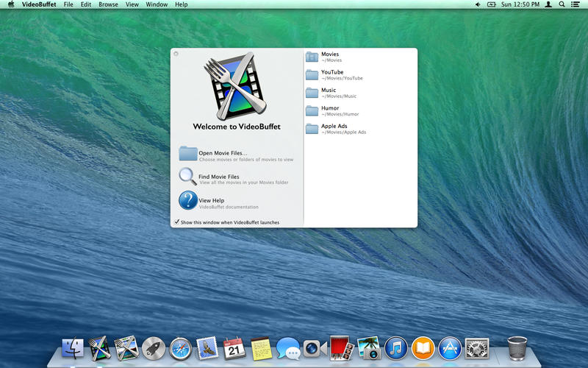588x368 pixels.
Task: Open Launchpad rocket icon in Dock
Action: coord(154,349)
